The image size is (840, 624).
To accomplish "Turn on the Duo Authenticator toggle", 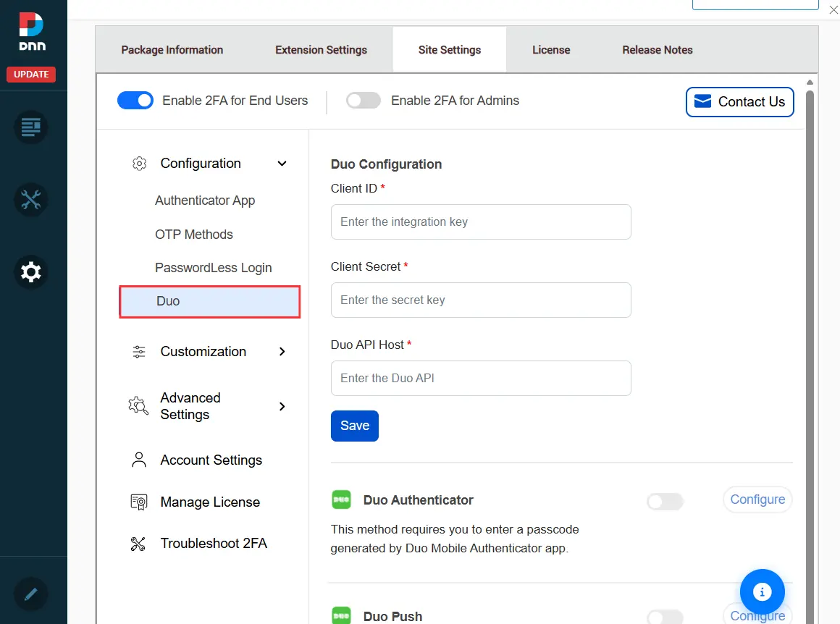I will coord(665,502).
